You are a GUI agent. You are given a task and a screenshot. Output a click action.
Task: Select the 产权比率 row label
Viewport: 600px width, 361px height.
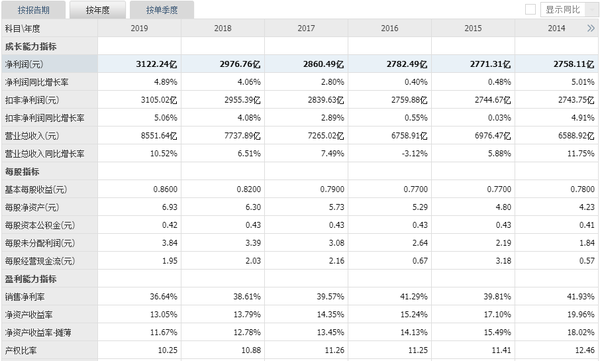(21, 350)
